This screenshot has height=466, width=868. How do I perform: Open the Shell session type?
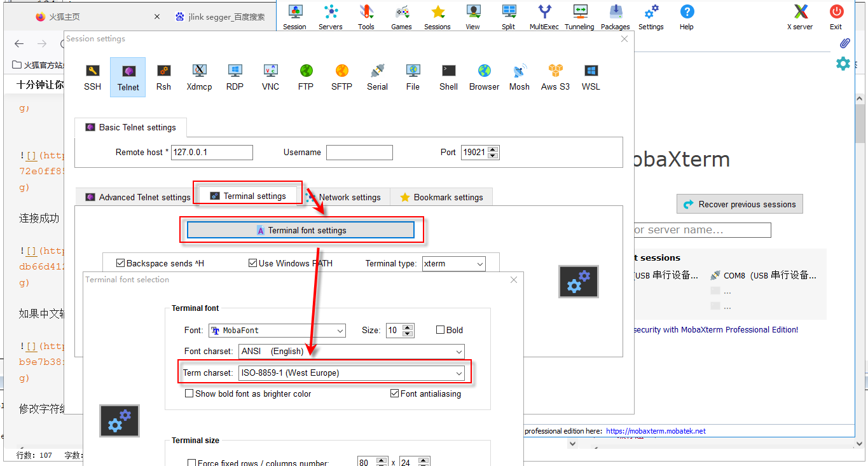pyautogui.click(x=448, y=77)
